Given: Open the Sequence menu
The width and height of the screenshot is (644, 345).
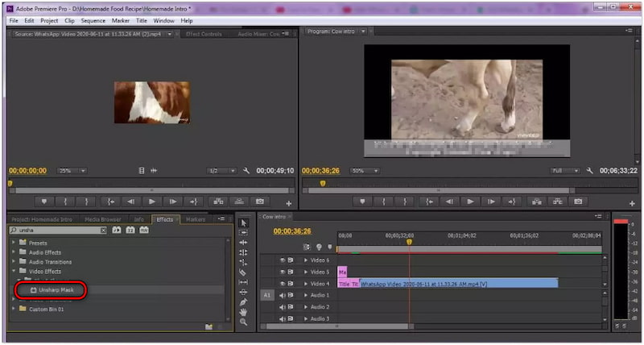Looking at the screenshot, I should pos(92,20).
